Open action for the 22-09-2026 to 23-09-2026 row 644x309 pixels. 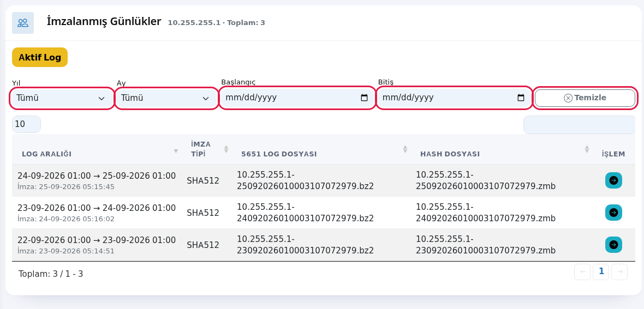613,245
